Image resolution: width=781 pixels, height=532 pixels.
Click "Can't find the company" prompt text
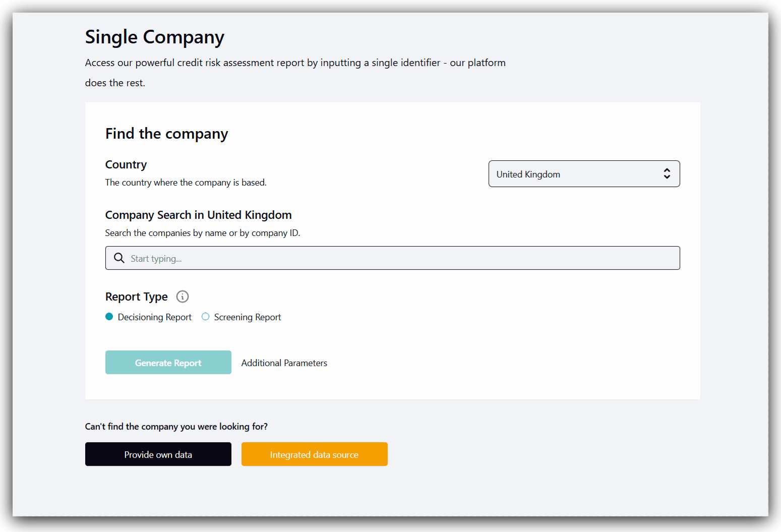tap(176, 427)
